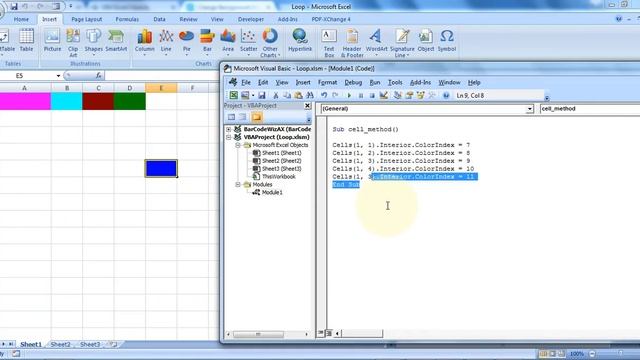Collapse Microsoft Excel Objects folder
The width and height of the screenshot is (640, 360).
[x=238, y=145]
